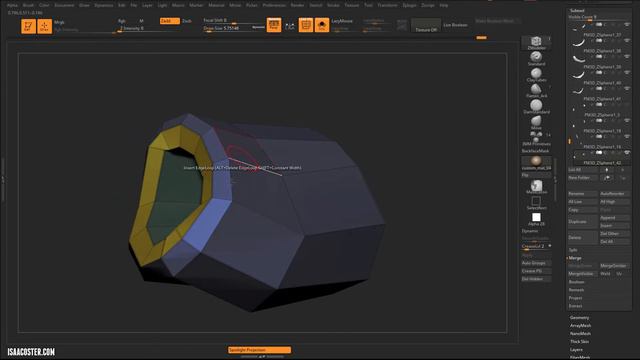This screenshot has width=640, height=360.
Task: Click the Auto Groups button
Action: tap(536, 263)
